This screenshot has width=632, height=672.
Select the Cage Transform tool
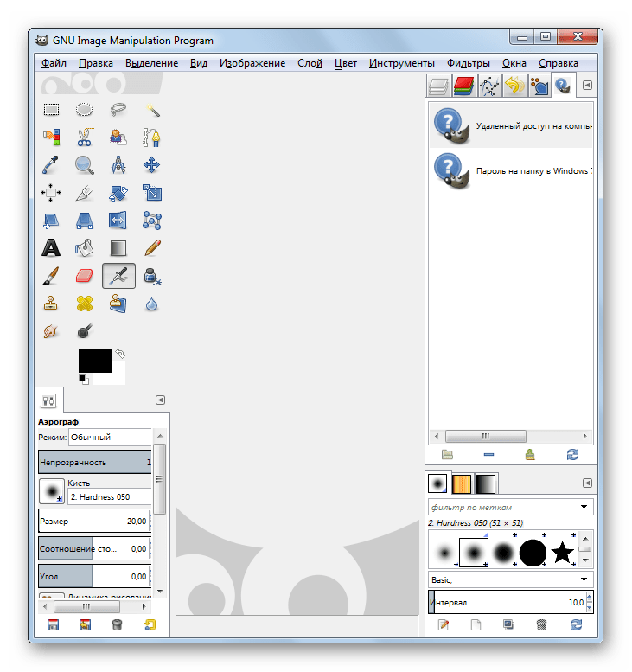point(151,221)
